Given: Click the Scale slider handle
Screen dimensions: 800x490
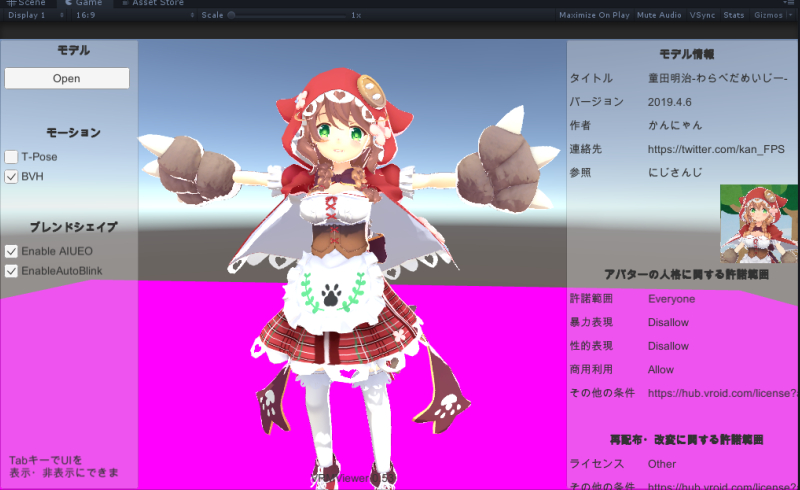Looking at the screenshot, I should [231, 15].
